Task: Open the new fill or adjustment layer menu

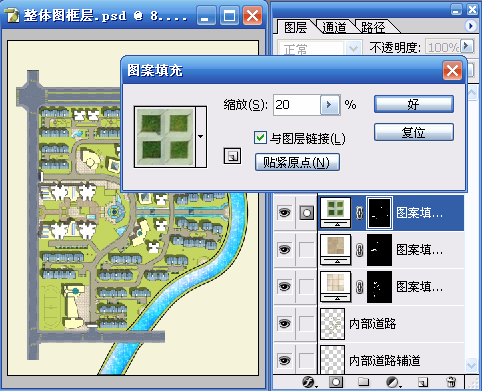Action: click(393, 382)
